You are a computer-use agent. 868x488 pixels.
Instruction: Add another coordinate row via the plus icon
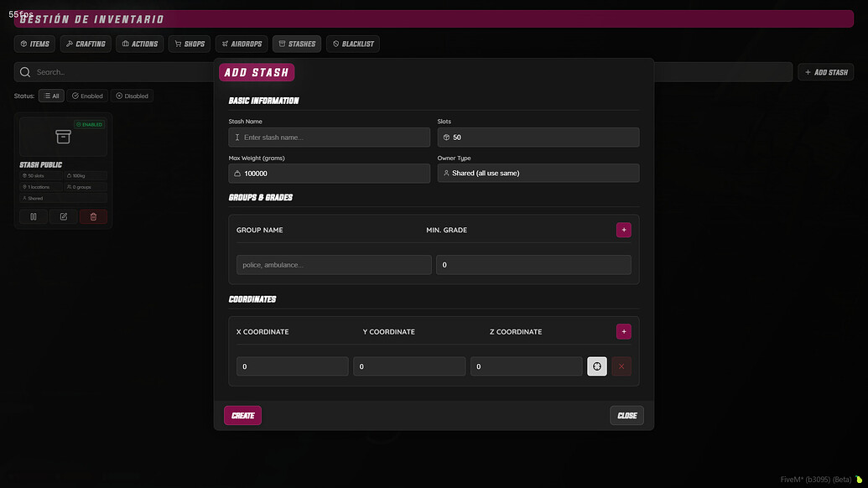pyautogui.click(x=623, y=331)
